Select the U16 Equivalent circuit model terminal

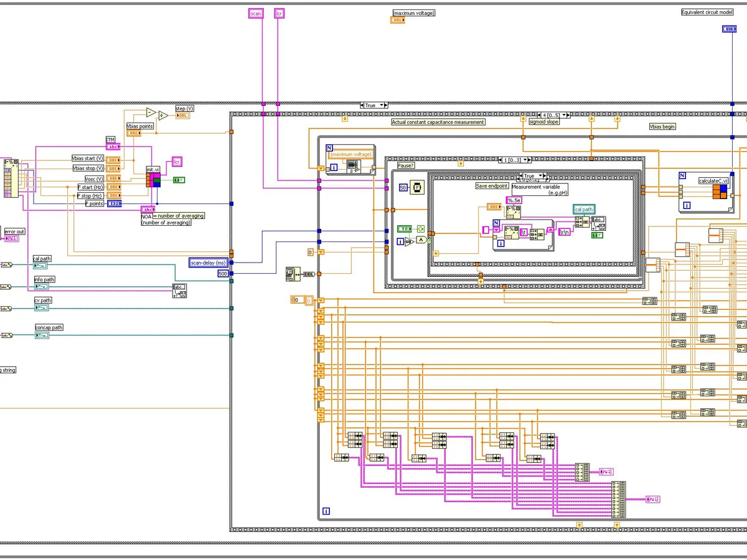(729, 29)
